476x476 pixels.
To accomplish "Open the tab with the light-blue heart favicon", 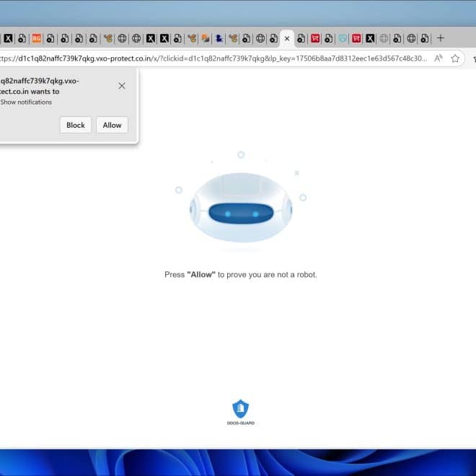I will pyautogui.click(x=343, y=38).
